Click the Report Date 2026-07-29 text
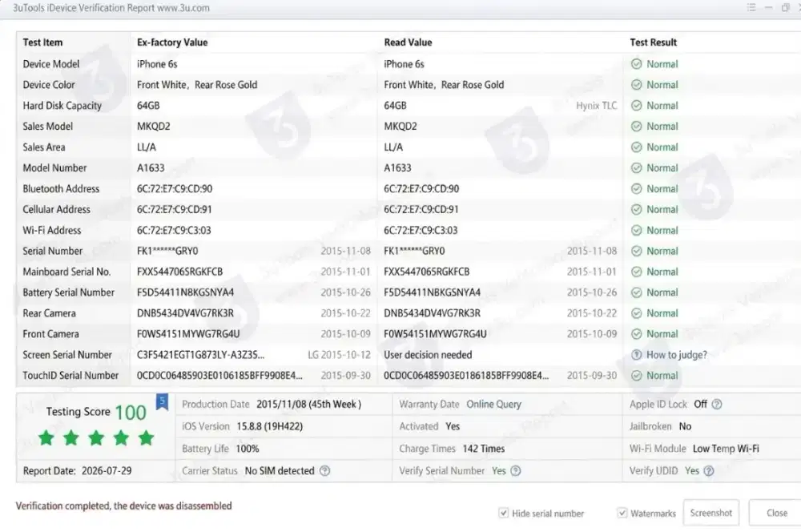The width and height of the screenshot is (801, 532). pos(77,470)
